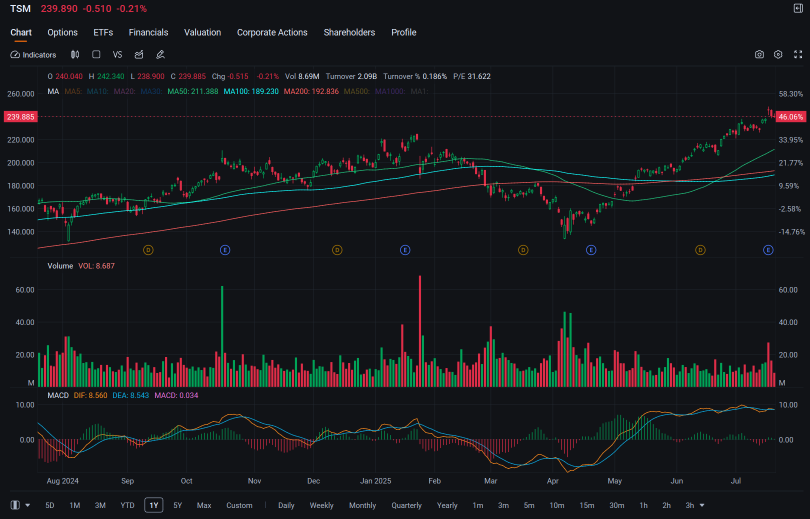Toggle the MA100 moving average line
Screen dimensions: 810x519
click(251, 91)
